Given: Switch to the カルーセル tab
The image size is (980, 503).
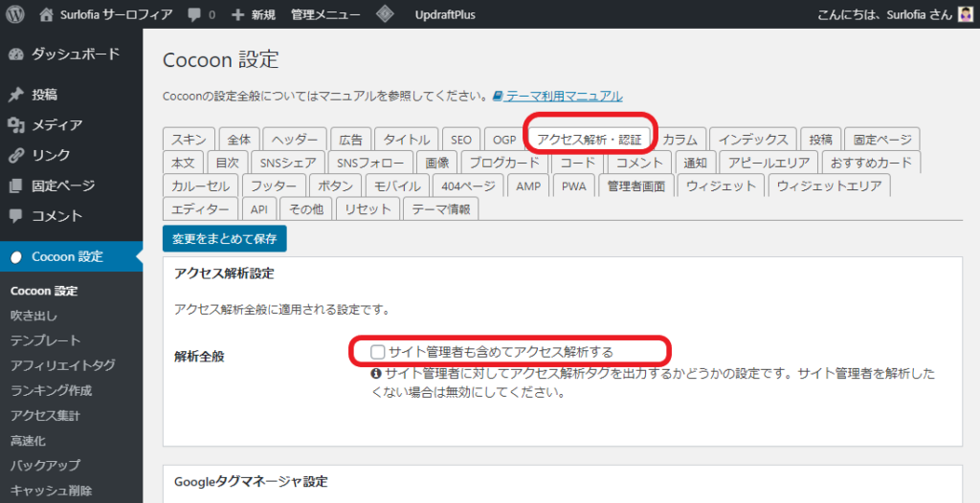Looking at the screenshot, I should point(201,186).
